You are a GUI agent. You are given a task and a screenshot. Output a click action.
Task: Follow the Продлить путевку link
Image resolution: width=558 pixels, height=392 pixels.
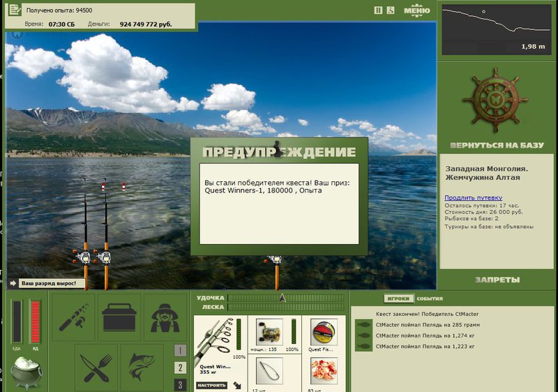tap(474, 197)
